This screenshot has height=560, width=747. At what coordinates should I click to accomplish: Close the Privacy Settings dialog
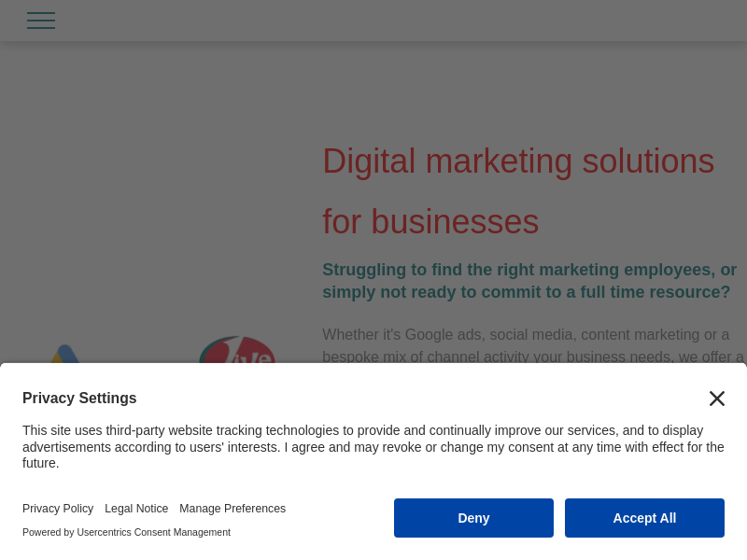[716, 399]
